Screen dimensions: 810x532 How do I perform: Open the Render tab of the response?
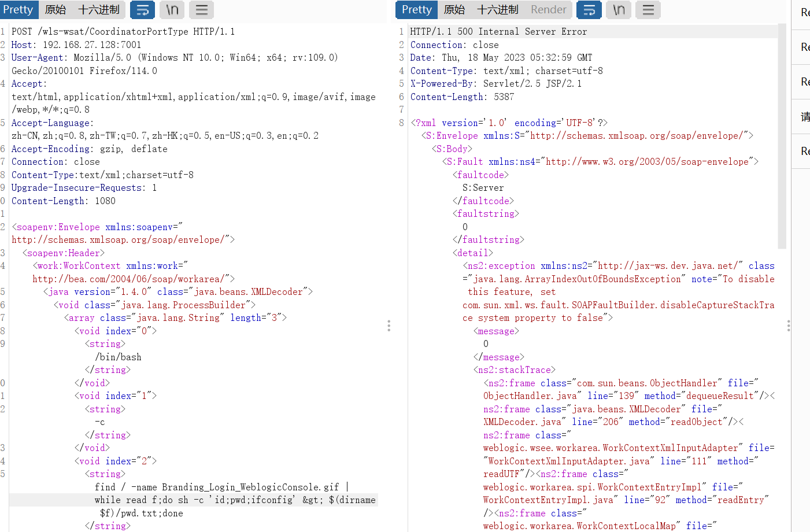coord(549,10)
